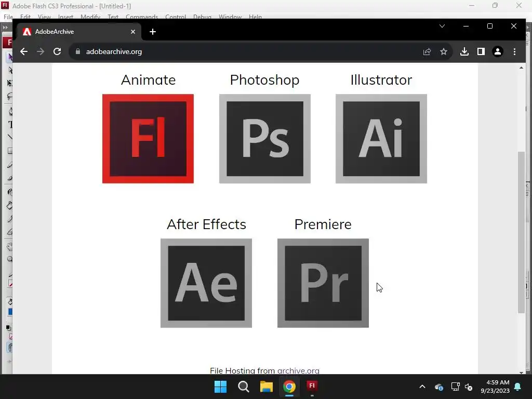Viewport: 532px width, 399px height.
Task: Click the Illustrator heading text
Action: [x=381, y=80]
